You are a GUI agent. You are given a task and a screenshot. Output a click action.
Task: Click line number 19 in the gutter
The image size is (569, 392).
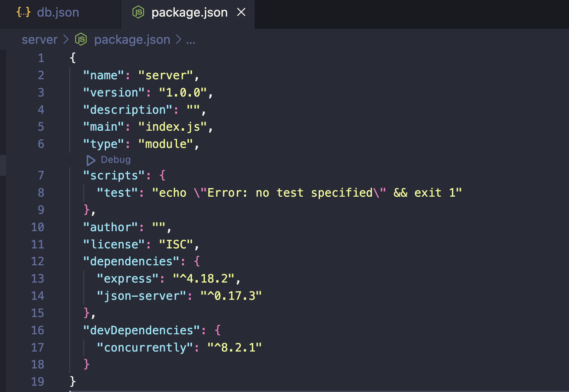click(x=37, y=382)
